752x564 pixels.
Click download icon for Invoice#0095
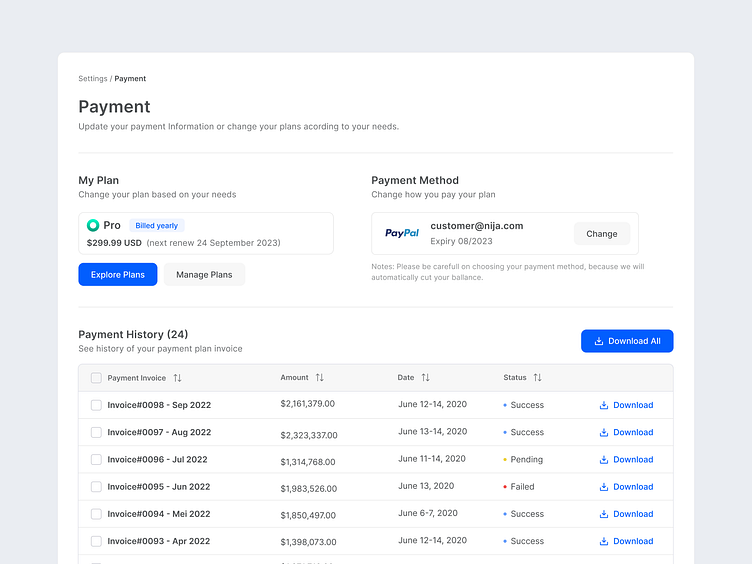pyautogui.click(x=604, y=487)
